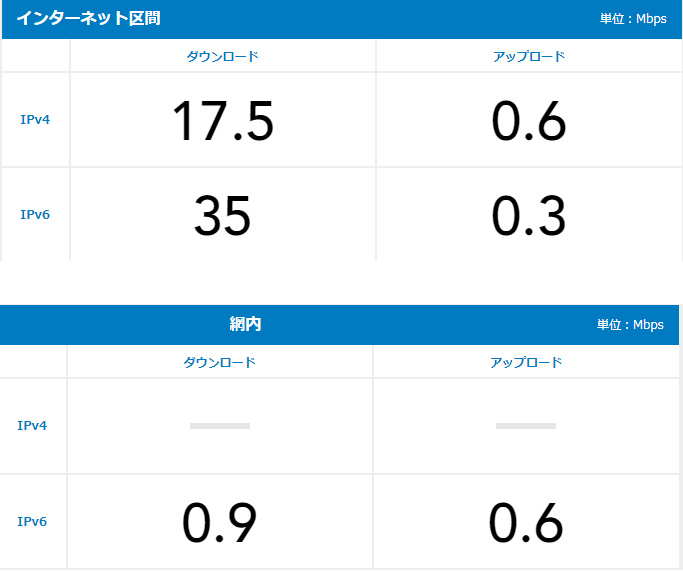Click the IPv6 upload value 0.6 in 網内
683x572 pixels.
point(526,523)
